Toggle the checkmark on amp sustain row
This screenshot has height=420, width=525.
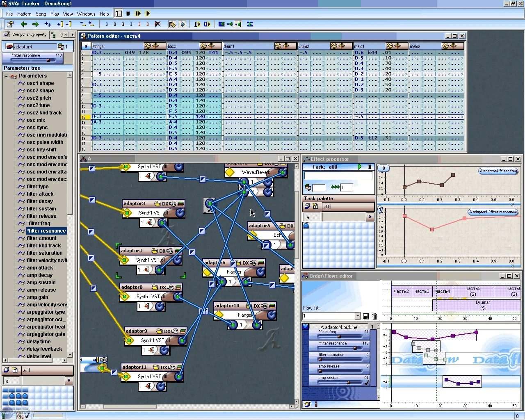click(367, 383)
